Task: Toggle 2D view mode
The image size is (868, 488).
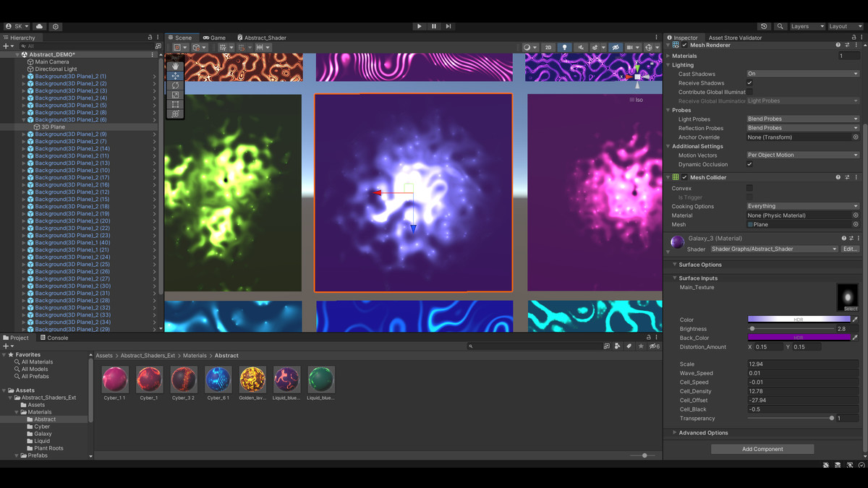Action: 548,48
